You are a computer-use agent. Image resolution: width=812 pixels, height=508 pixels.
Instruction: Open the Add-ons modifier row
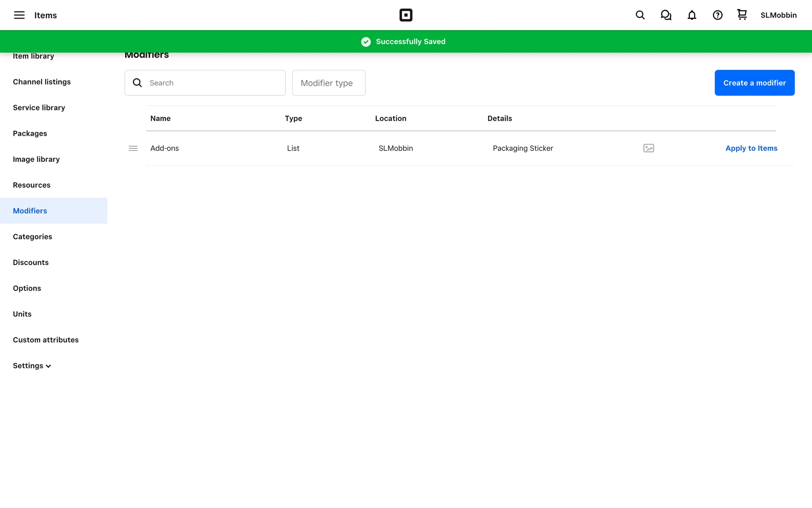point(165,148)
